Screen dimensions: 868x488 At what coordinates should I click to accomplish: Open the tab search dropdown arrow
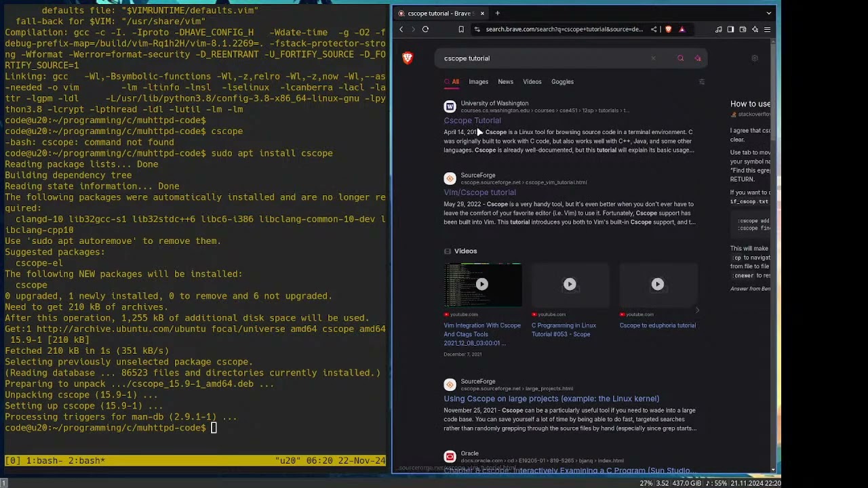pos(768,13)
